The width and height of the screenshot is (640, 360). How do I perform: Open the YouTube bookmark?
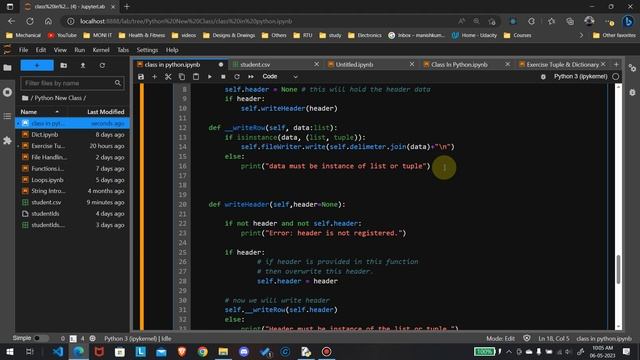pos(62,36)
